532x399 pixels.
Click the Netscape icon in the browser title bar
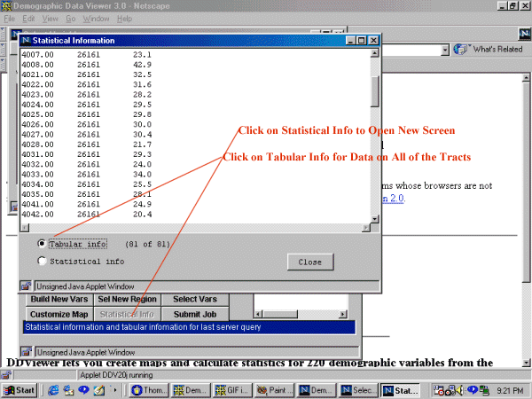click(x=7, y=5)
